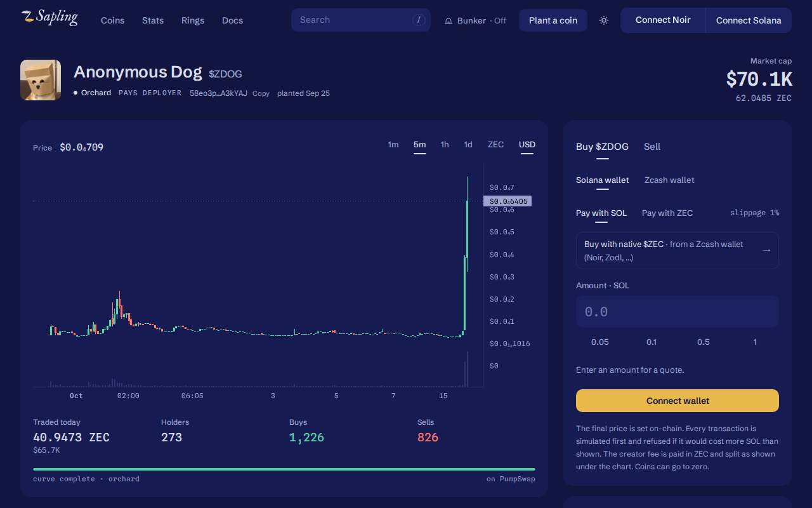Viewport: 812px width, 508px height.
Task: Toggle the light/dark theme sun icon
Action: pos(604,20)
